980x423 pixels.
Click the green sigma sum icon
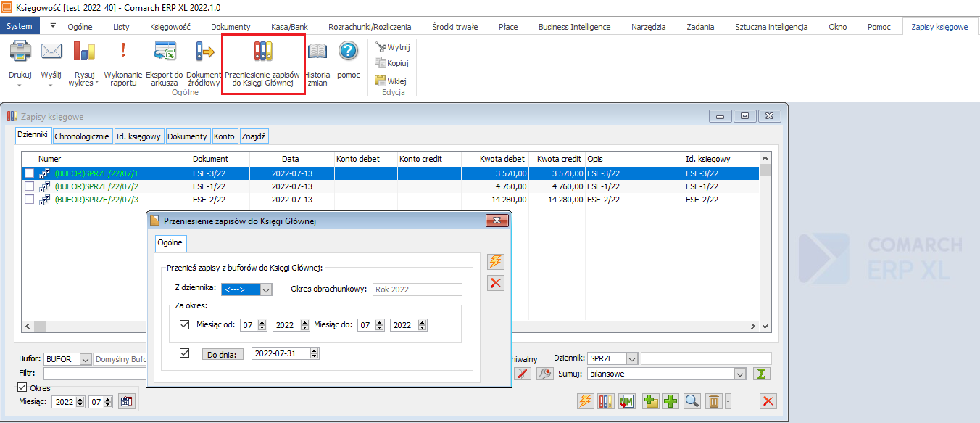pyautogui.click(x=761, y=374)
